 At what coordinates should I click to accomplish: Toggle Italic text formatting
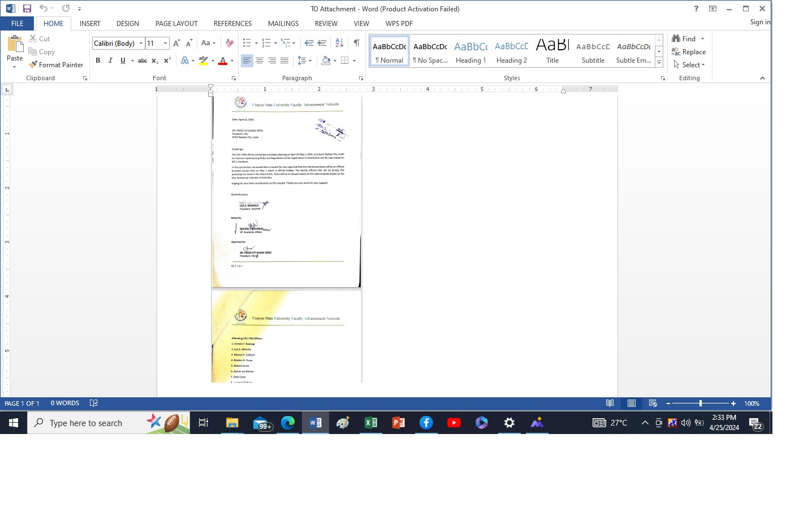[x=110, y=60]
